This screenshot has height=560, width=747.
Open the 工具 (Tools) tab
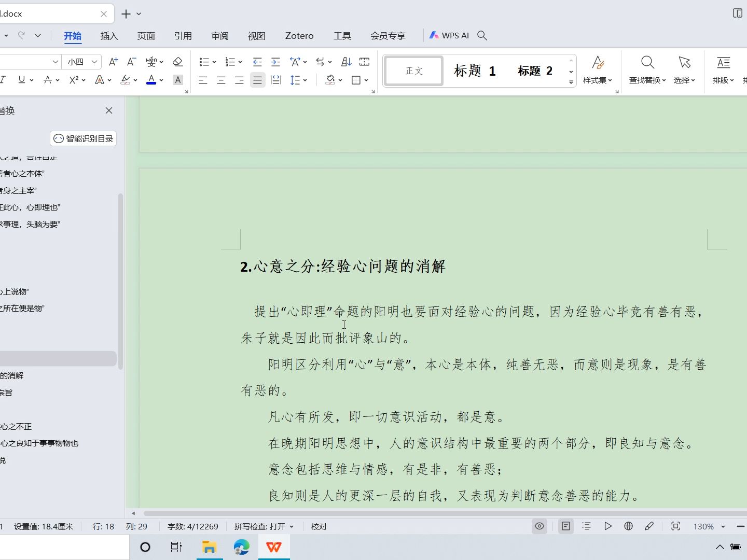342,36
